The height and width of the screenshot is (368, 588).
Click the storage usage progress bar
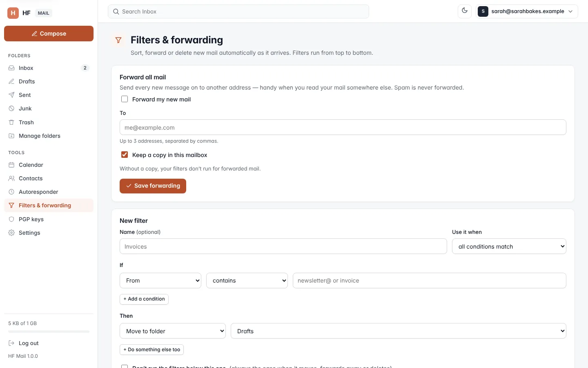point(49,332)
